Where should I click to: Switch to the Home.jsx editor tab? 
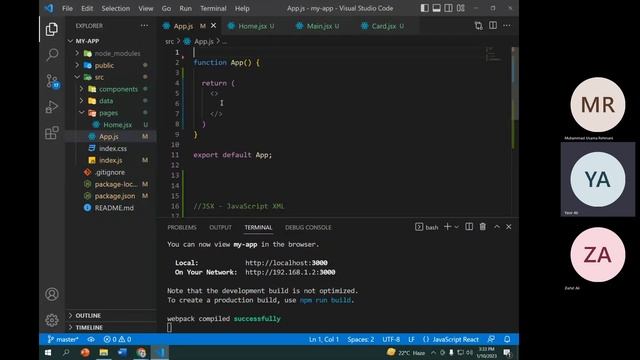[x=252, y=26]
